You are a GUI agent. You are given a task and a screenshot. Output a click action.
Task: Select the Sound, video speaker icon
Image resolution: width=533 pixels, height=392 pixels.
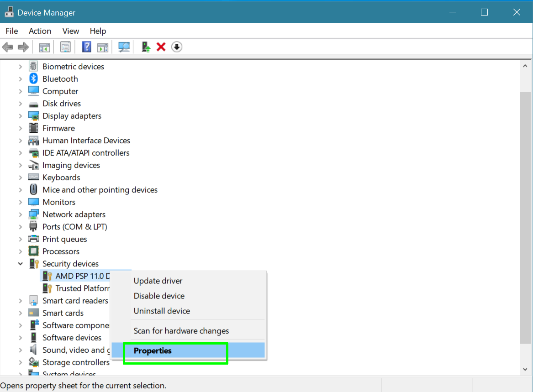tap(33, 350)
